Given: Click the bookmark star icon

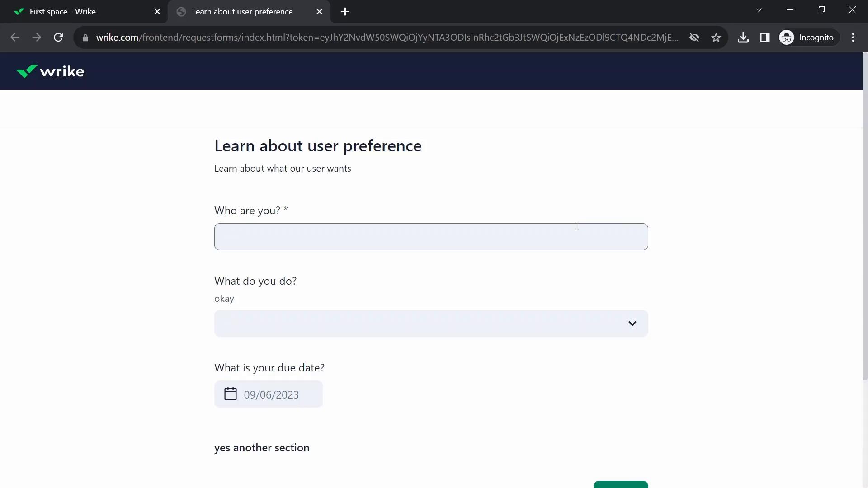Looking at the screenshot, I should (x=718, y=37).
